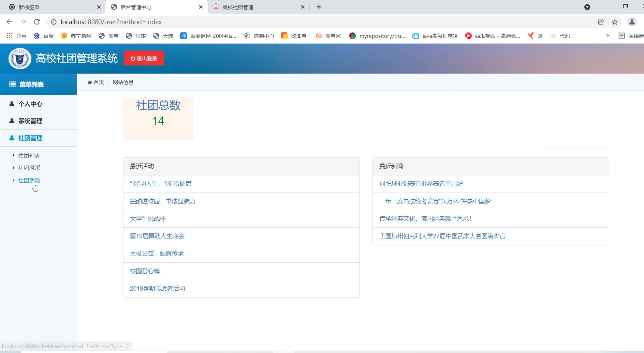Open news 羽毛球亚锦赛首批参赛名单出炉
This screenshot has width=644, height=353.
(421, 184)
